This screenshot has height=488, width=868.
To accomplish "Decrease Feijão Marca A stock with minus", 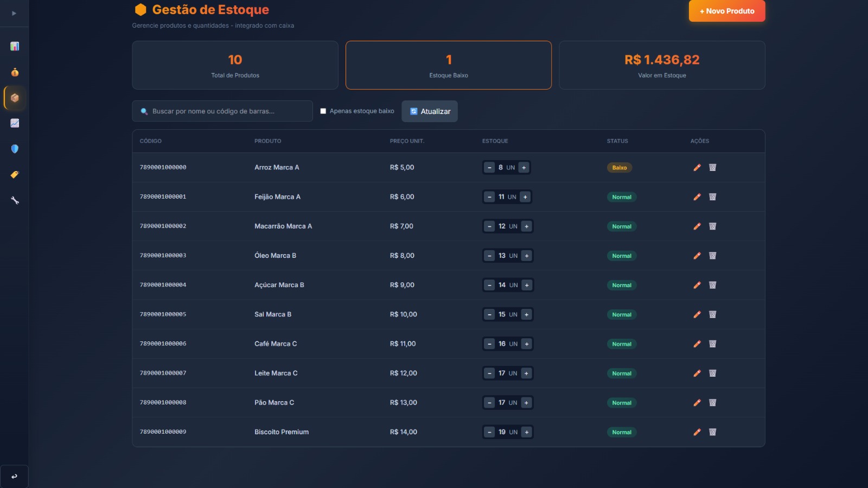I will pyautogui.click(x=489, y=197).
